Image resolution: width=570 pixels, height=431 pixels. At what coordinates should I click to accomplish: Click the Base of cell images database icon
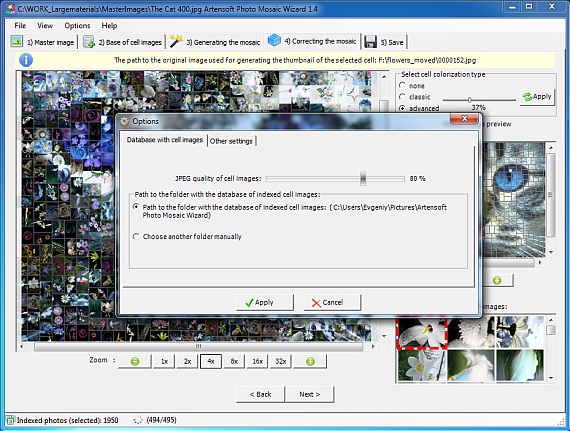[89, 42]
